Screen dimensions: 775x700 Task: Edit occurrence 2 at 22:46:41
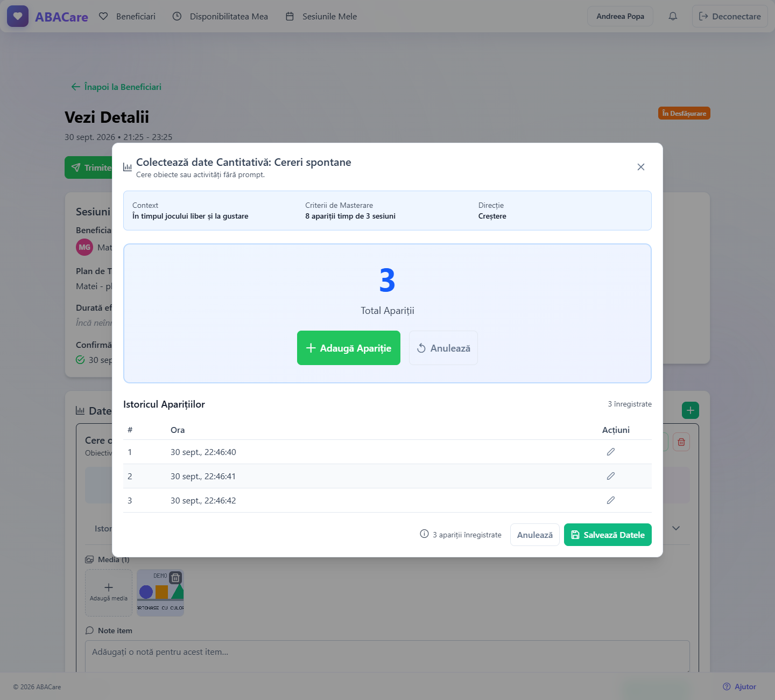pyautogui.click(x=611, y=476)
